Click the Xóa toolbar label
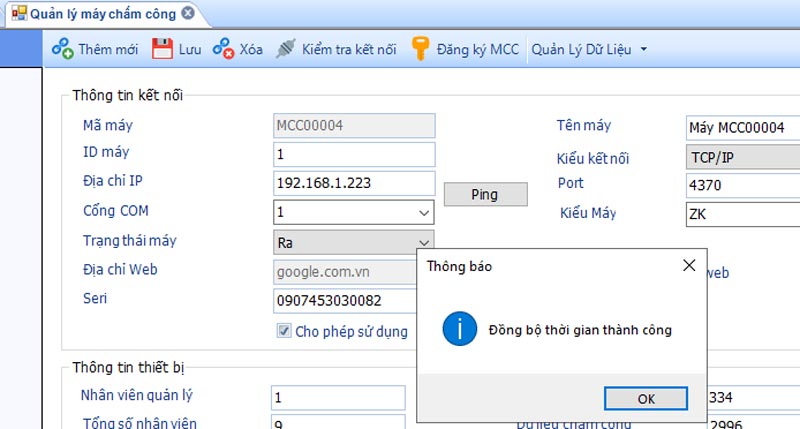The height and width of the screenshot is (429, 800). tap(251, 49)
